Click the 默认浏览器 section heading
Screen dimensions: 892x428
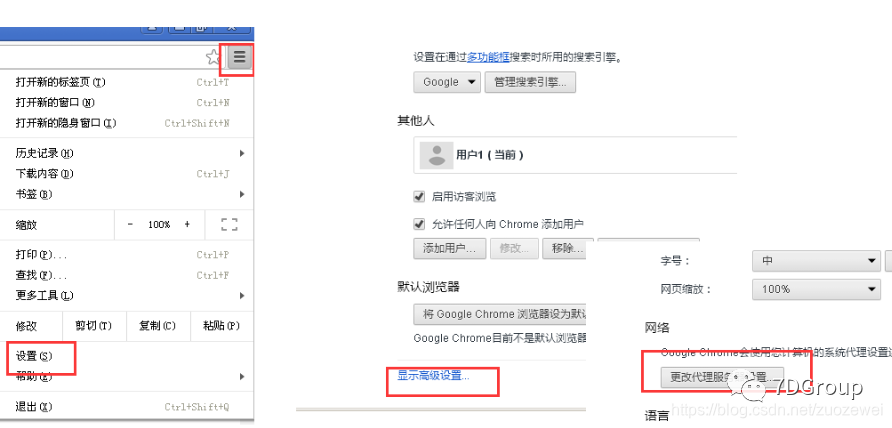click(x=428, y=286)
